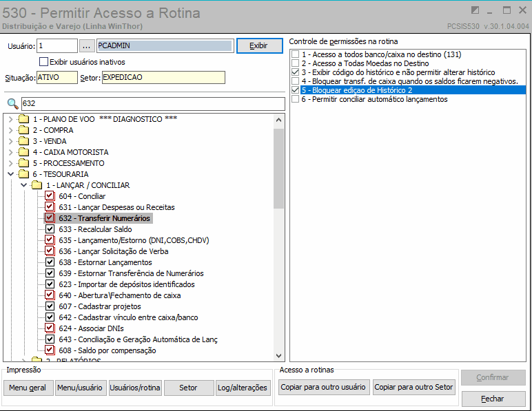This screenshot has width=532, height=411.
Task: Click folder icon of 3 - VENDA
Action: 23,141
